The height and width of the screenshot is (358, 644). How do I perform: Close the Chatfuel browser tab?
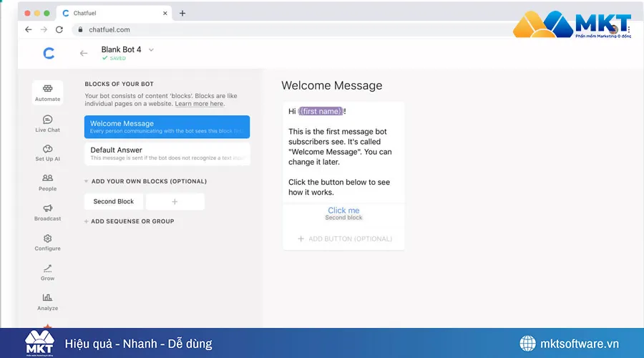165,13
